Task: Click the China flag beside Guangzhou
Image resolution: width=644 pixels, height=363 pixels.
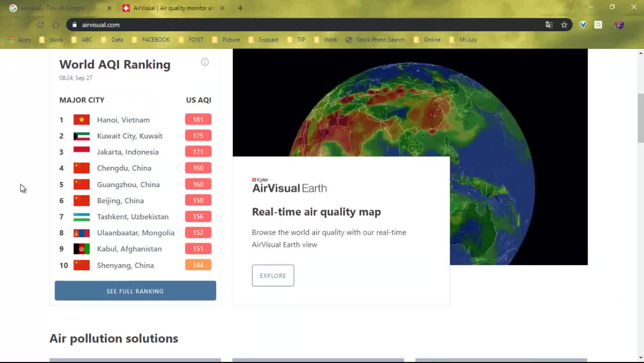Action: click(x=82, y=185)
